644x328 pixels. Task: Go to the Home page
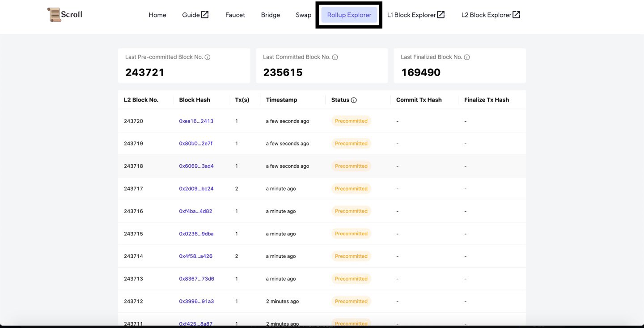coord(157,15)
